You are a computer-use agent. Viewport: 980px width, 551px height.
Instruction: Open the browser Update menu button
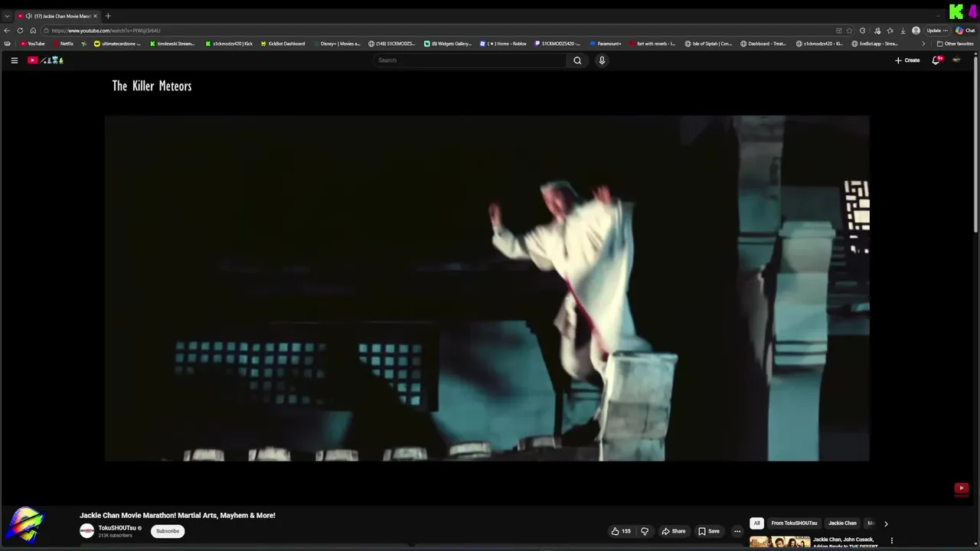pos(937,31)
